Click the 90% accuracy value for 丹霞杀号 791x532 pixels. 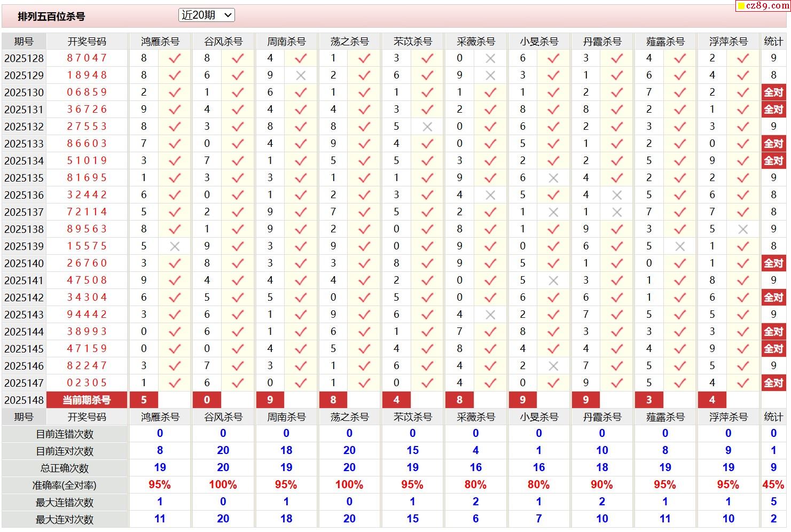(602, 485)
